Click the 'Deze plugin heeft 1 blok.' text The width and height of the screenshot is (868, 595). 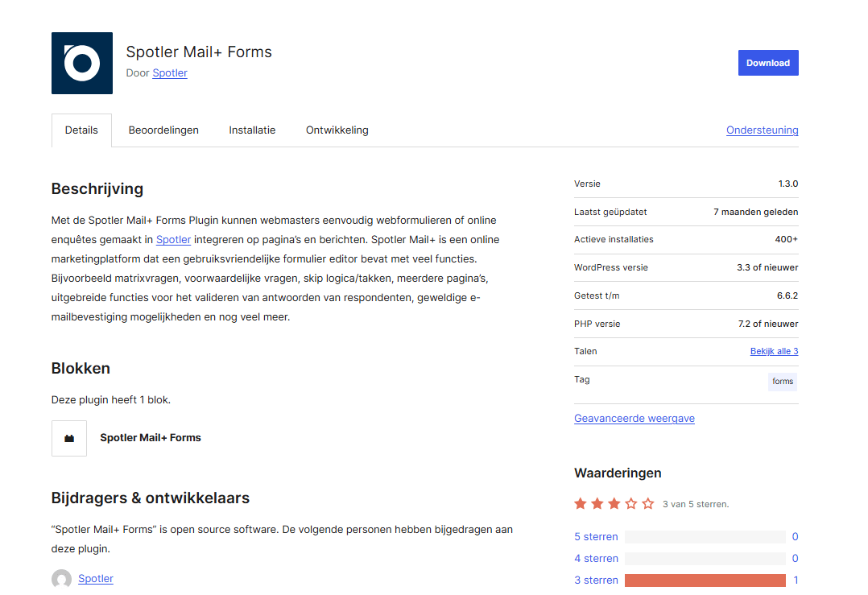(x=111, y=399)
